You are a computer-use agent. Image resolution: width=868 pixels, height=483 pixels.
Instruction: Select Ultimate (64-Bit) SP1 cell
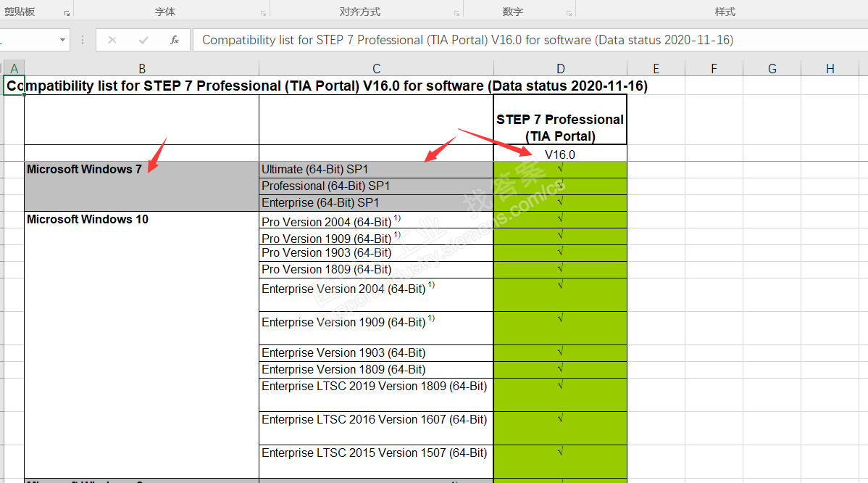[x=377, y=170]
